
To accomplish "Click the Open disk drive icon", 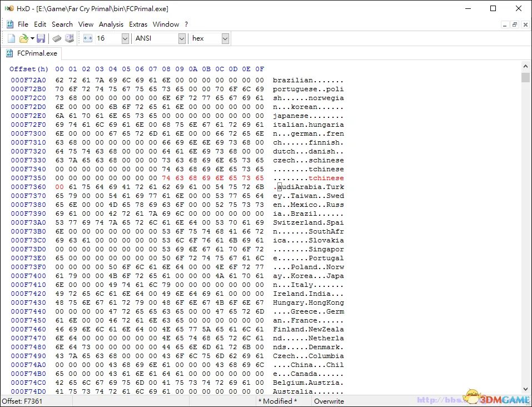I will click(69, 38).
